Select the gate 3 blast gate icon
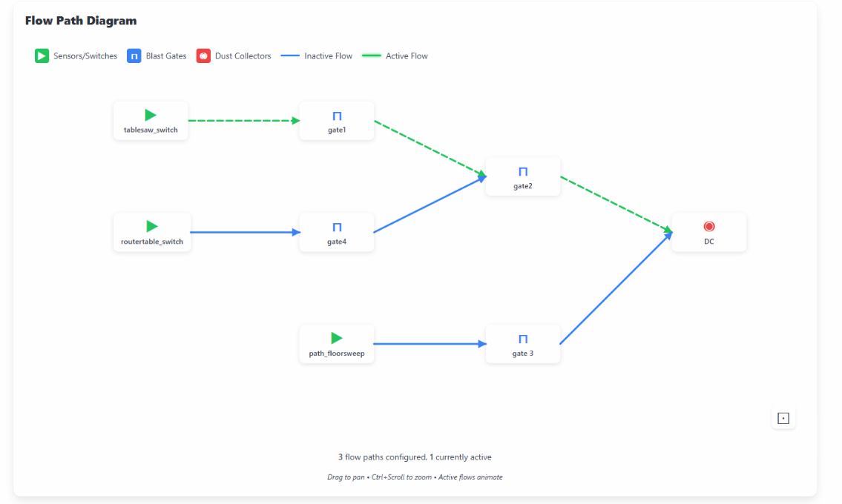Image resolution: width=842 pixels, height=504 pixels. click(523, 339)
